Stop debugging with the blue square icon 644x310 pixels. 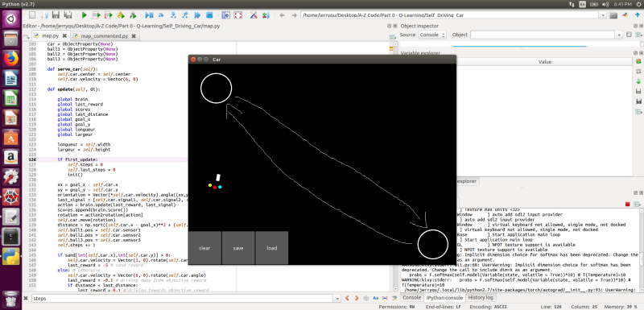[x=209, y=15]
